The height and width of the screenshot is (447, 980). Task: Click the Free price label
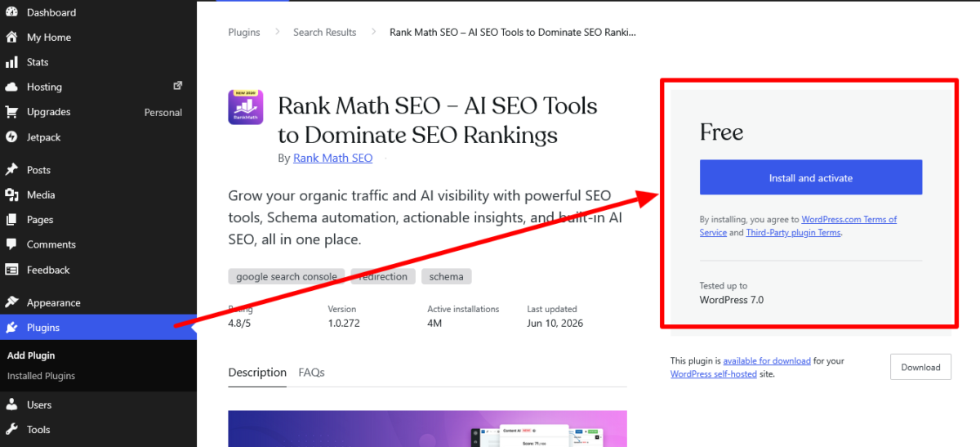[x=722, y=132]
